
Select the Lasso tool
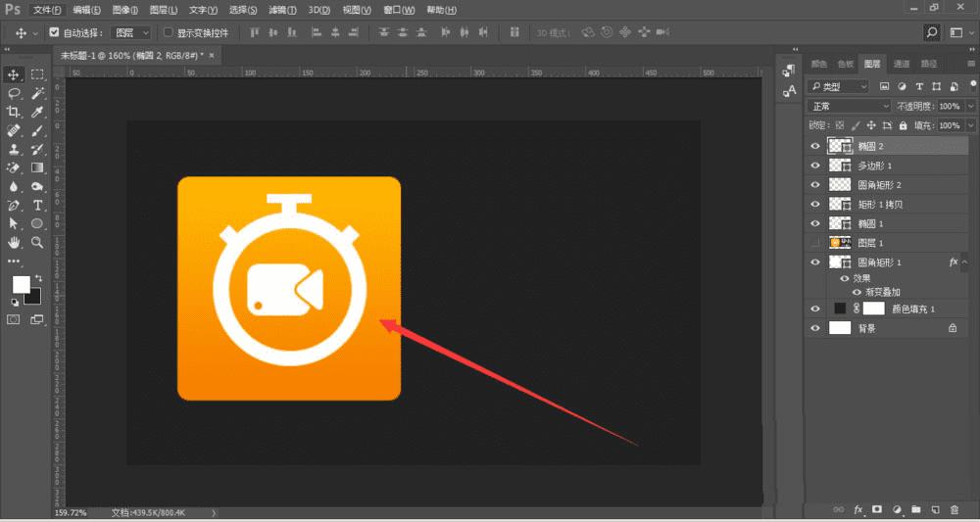point(13,94)
